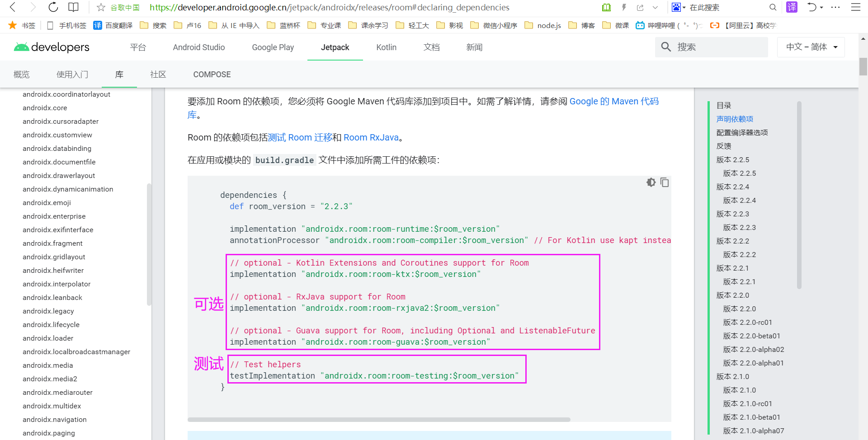Open the 百度翻译 bookmark
This screenshot has width=868, height=440.
tap(113, 25)
